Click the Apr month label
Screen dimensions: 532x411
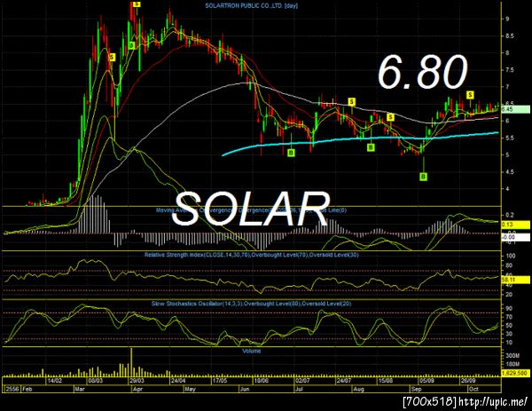(x=137, y=390)
